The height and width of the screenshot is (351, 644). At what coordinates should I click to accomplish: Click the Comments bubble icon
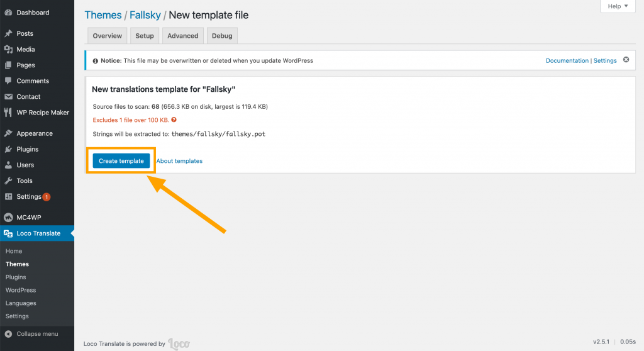[x=8, y=81]
